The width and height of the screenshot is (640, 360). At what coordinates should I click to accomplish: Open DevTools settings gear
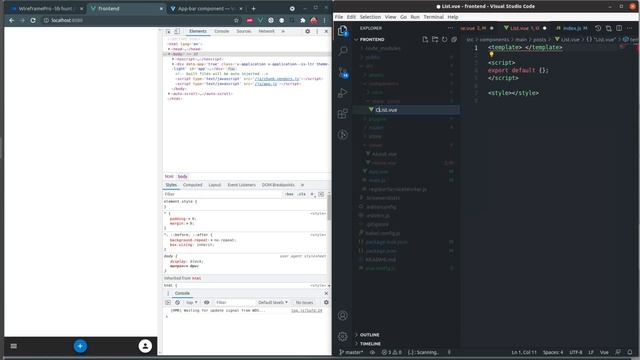308,31
